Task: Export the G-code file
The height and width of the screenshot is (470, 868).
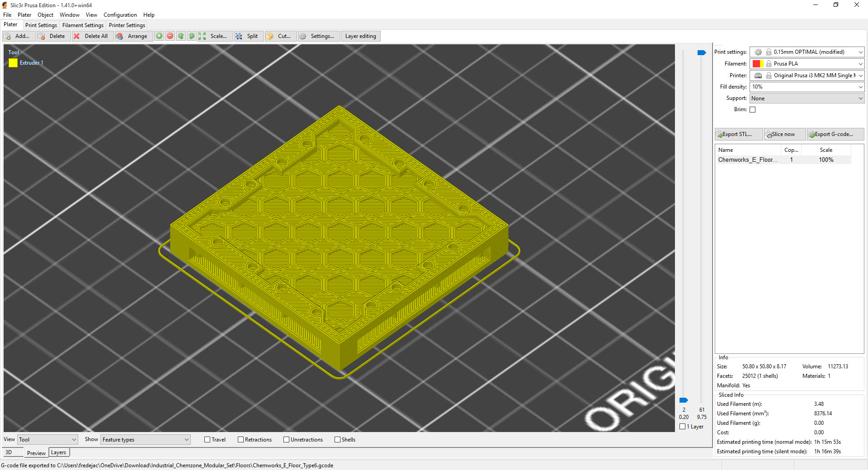Action: (x=835, y=134)
